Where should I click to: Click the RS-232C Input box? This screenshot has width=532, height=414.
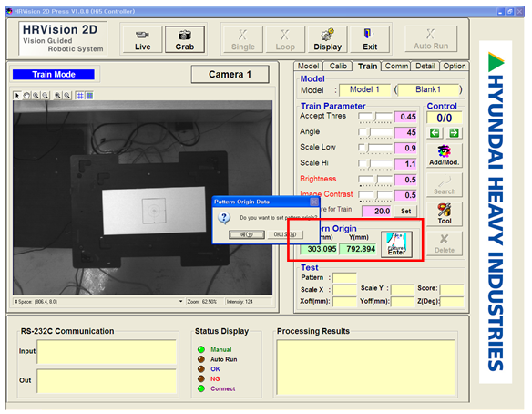click(x=107, y=352)
